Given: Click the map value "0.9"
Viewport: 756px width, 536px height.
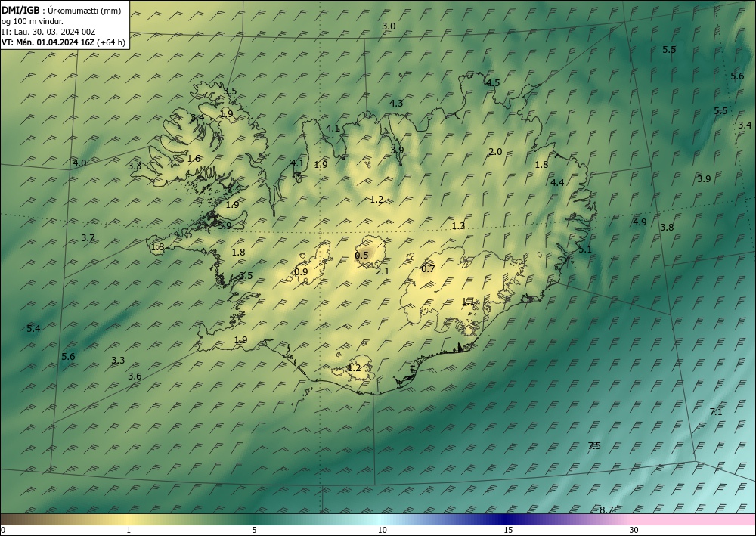Looking at the screenshot, I should pos(301,272).
